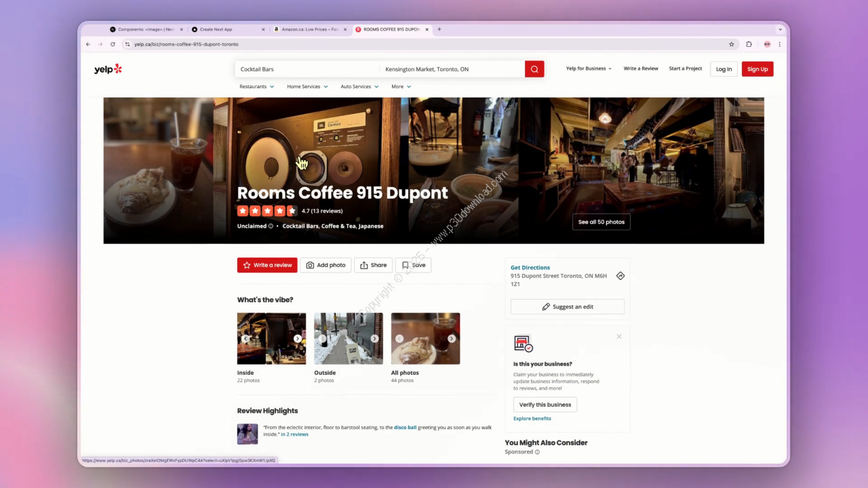Click the Log In button

click(724, 69)
